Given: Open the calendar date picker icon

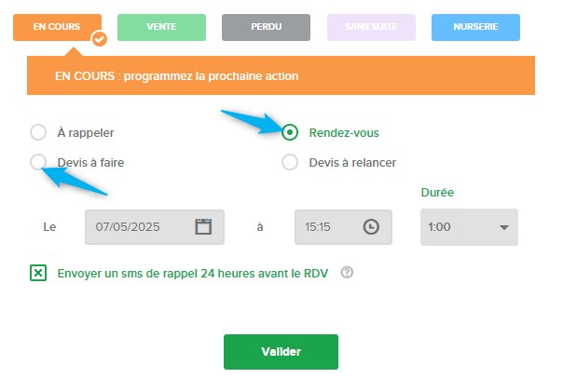Looking at the screenshot, I should [x=203, y=226].
